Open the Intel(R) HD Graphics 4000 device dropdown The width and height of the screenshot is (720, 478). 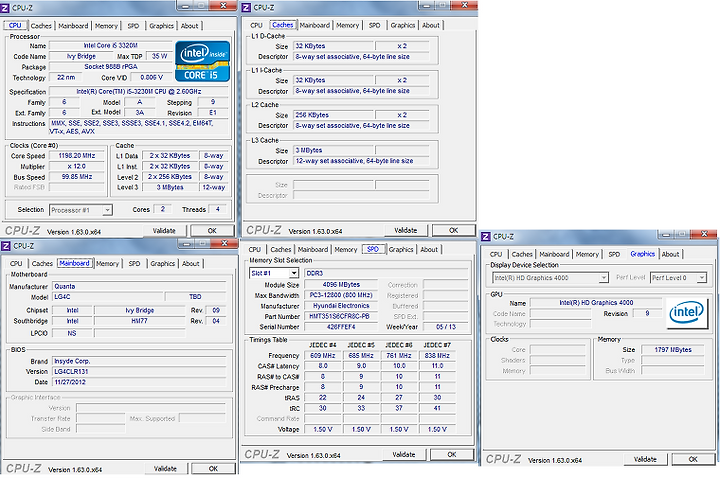tap(550, 278)
